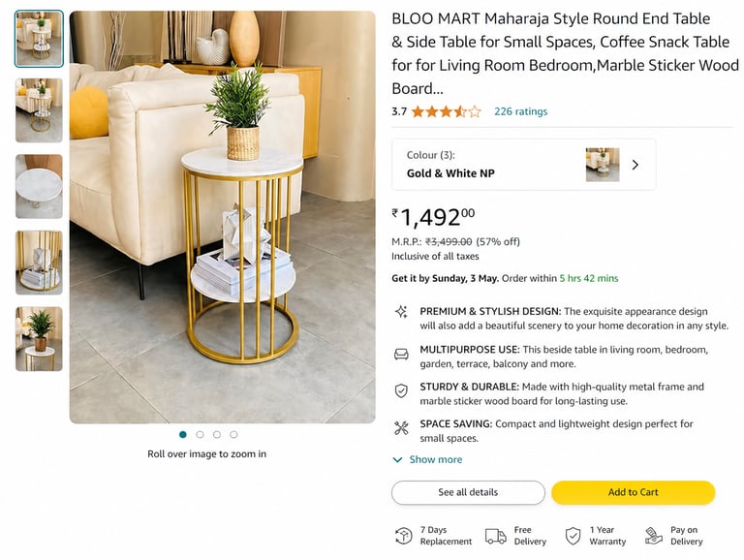Select the Gold & White NP colour swatch
744x560 pixels.
[x=602, y=165]
